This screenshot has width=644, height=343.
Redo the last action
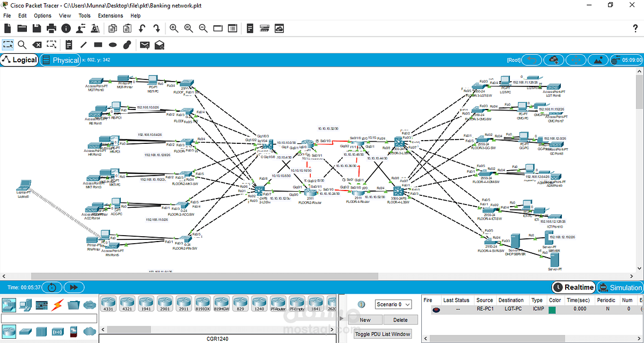click(x=156, y=28)
